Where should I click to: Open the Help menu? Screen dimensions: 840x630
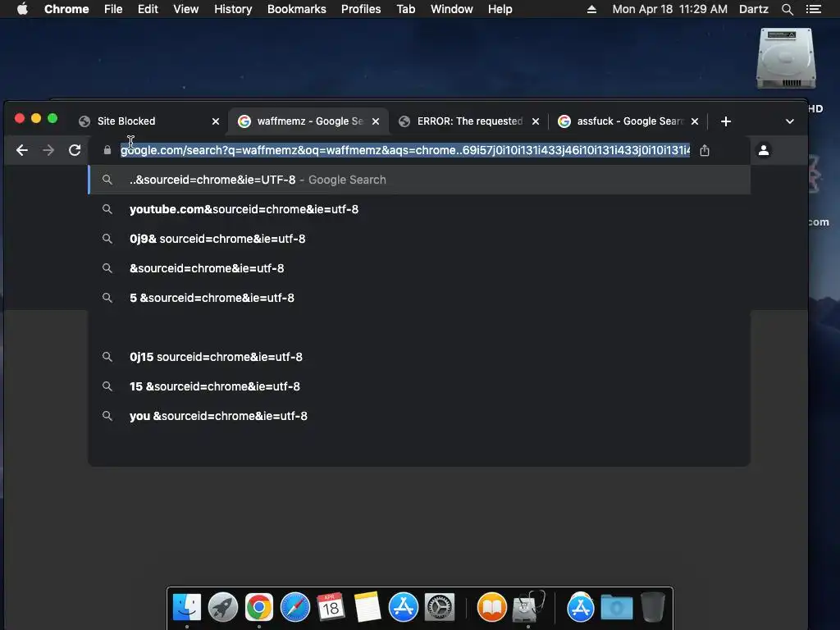(500, 9)
